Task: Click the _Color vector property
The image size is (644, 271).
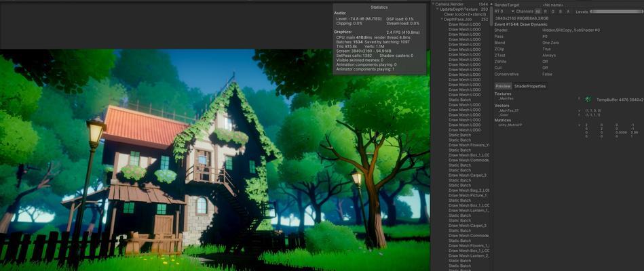Action: tap(504, 114)
